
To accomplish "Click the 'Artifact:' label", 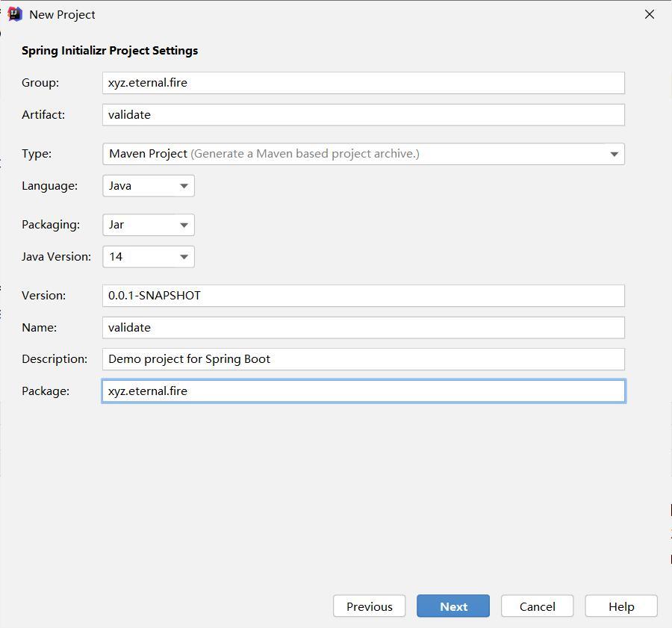I will [43, 115].
